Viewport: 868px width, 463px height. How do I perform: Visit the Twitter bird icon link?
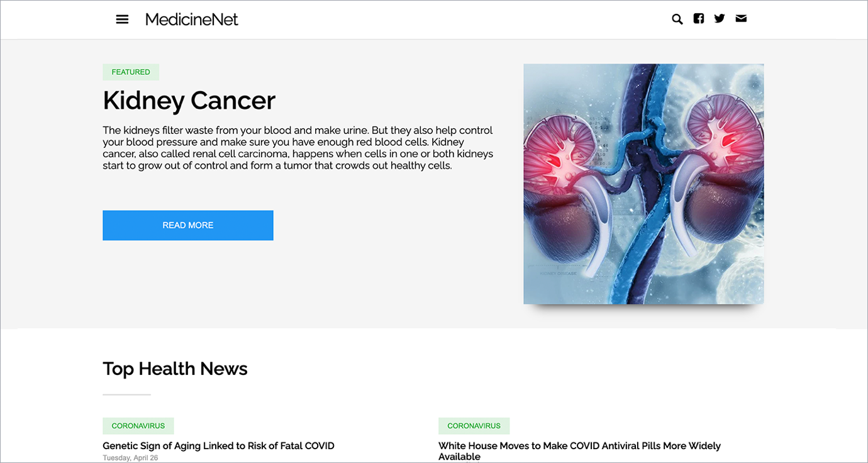point(720,19)
